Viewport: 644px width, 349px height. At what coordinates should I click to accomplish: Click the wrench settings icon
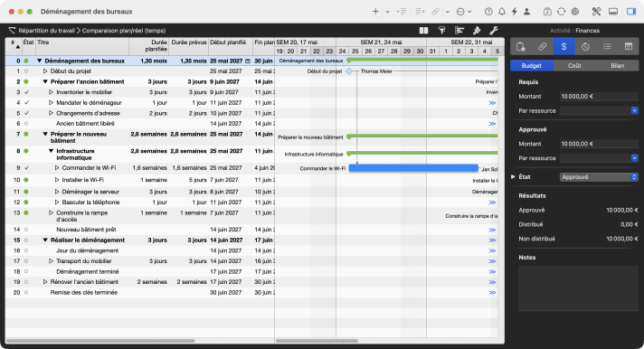[494, 31]
